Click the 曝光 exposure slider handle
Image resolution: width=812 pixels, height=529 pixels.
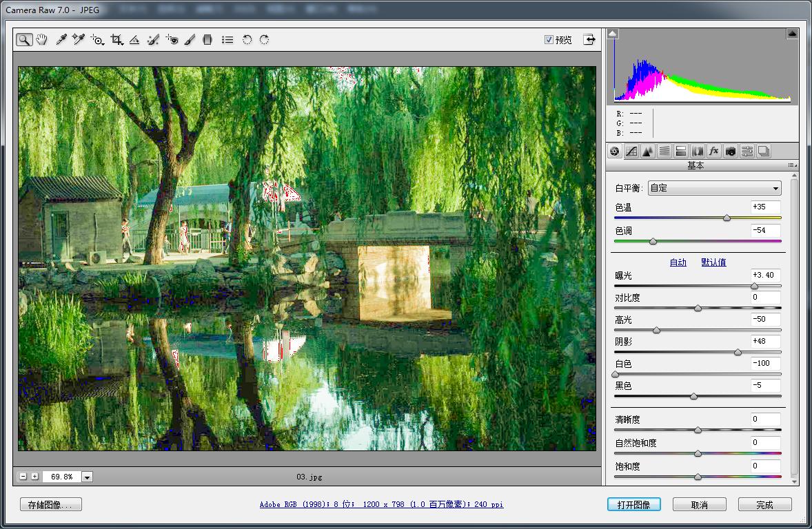tap(755, 286)
